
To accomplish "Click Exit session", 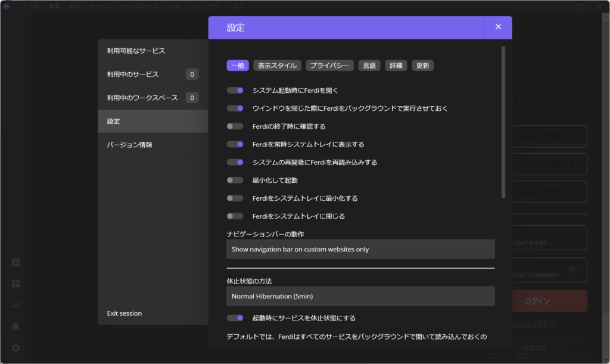I will coord(124,313).
